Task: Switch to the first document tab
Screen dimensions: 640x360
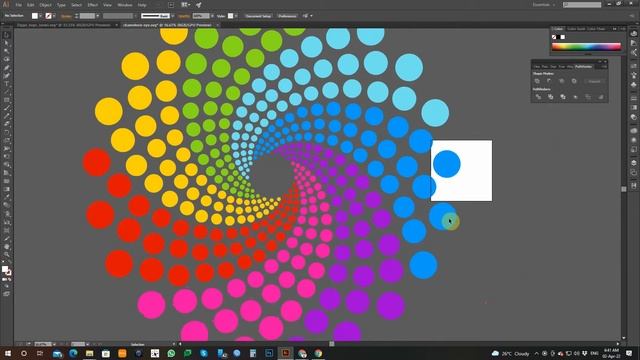Action: (63, 25)
